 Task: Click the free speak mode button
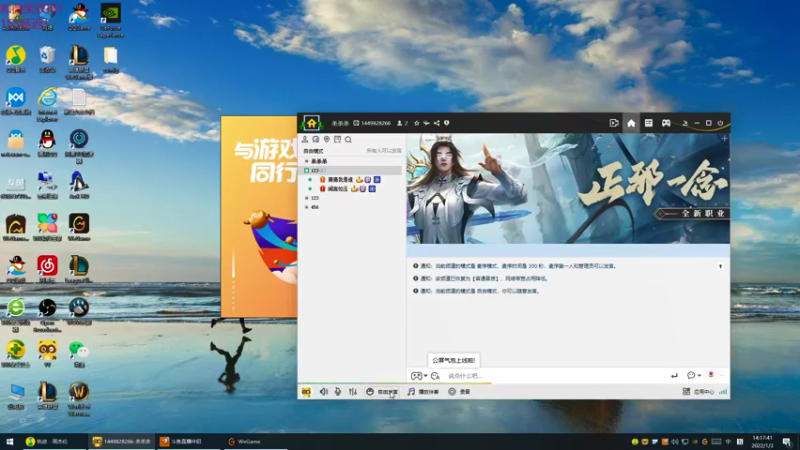382,392
